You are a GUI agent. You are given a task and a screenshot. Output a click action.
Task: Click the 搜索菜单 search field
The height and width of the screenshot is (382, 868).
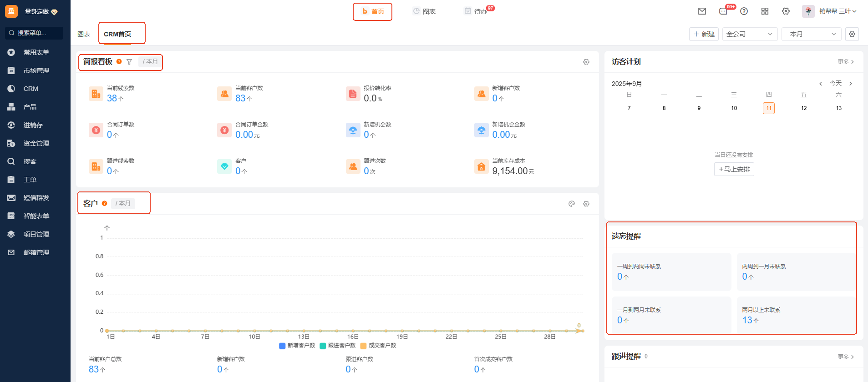pyautogui.click(x=34, y=33)
